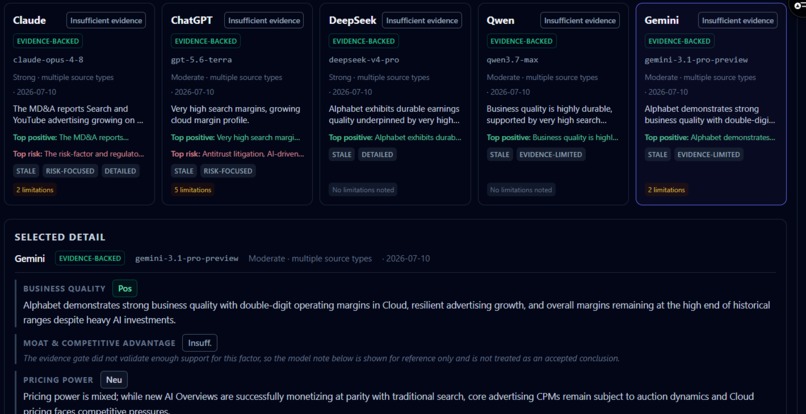Click the STALE tag on ChatGPT card

184,171
